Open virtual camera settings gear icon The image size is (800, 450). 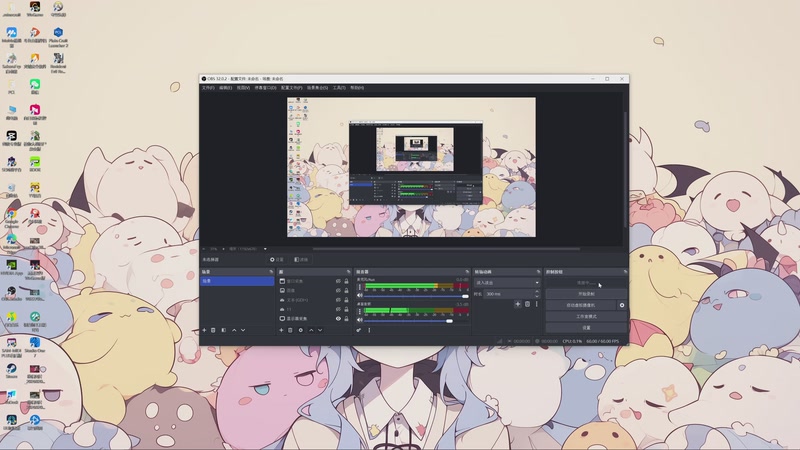pyautogui.click(x=622, y=305)
